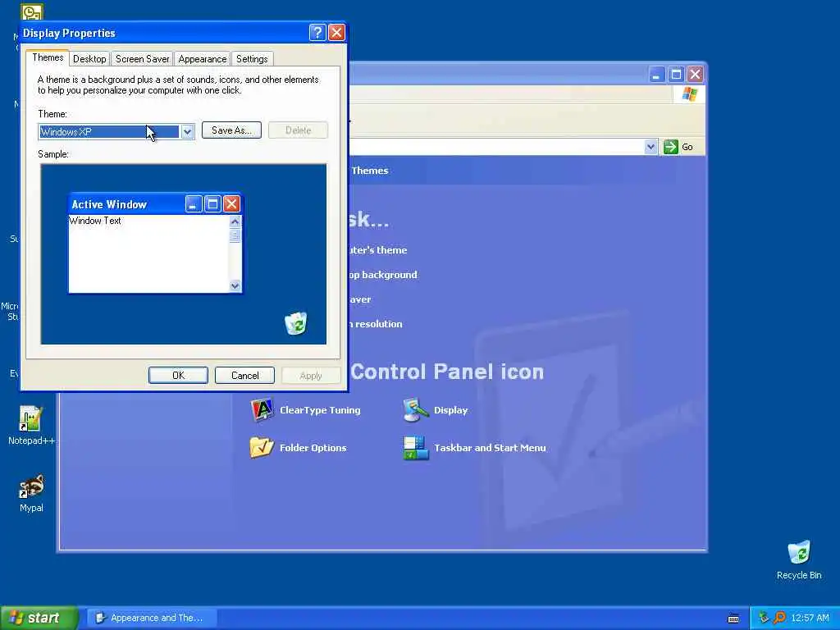Image resolution: width=840 pixels, height=630 pixels.
Task: Click the Save As... button
Action: tap(231, 130)
